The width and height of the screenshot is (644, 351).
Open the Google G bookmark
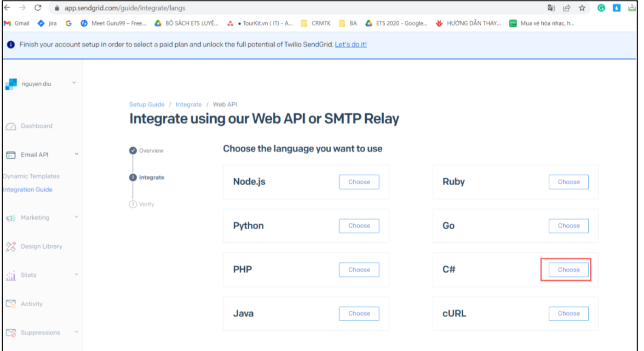pyautogui.click(x=69, y=23)
